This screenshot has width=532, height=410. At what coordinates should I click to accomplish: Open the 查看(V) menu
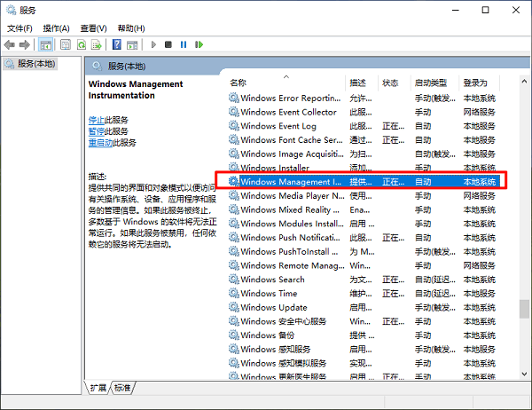pos(93,28)
